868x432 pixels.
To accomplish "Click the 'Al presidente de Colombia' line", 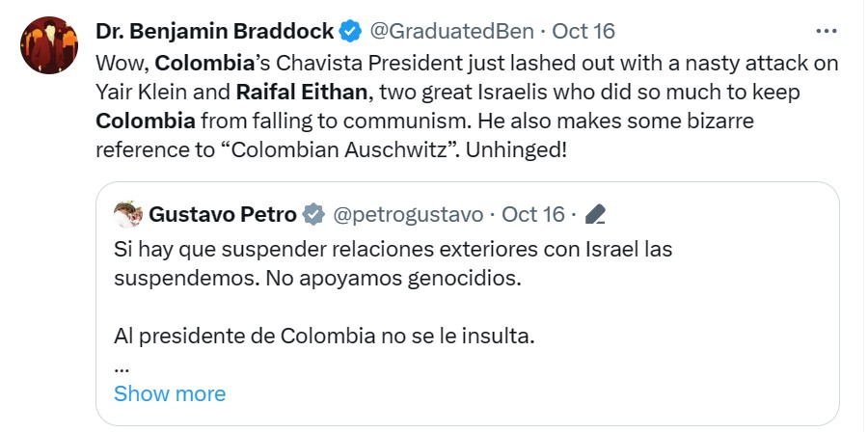I will click(x=324, y=337).
